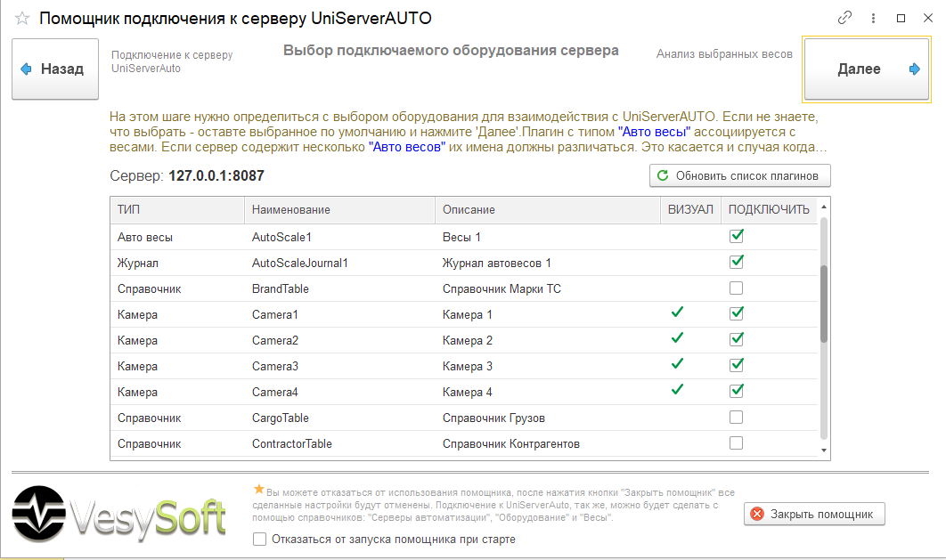Go back with the Назад button
The image size is (946, 560).
54,69
